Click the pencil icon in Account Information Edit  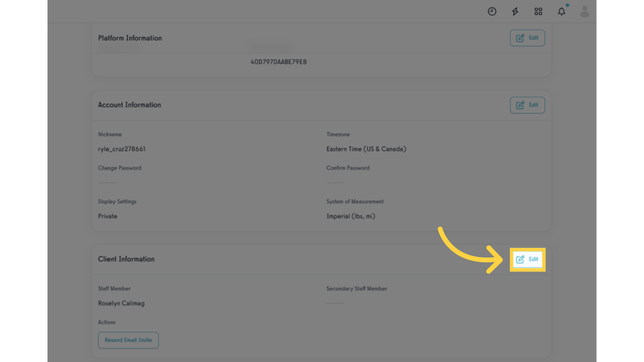pos(520,105)
